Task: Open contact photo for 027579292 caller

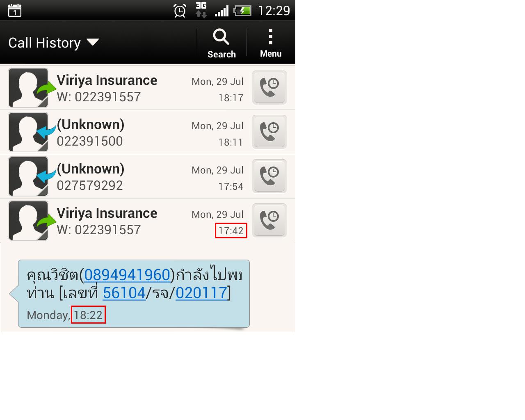Action: [28, 176]
